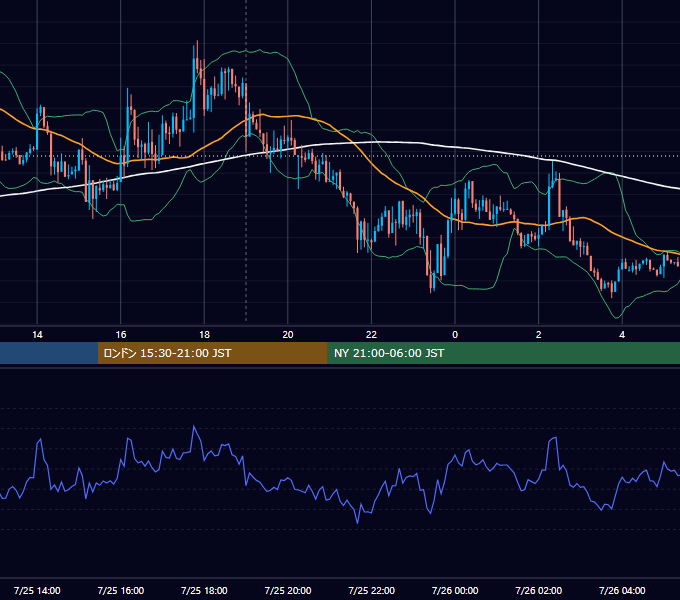Click the 7/25 16:00 date label
The width and height of the screenshot is (680, 600).
point(121,590)
